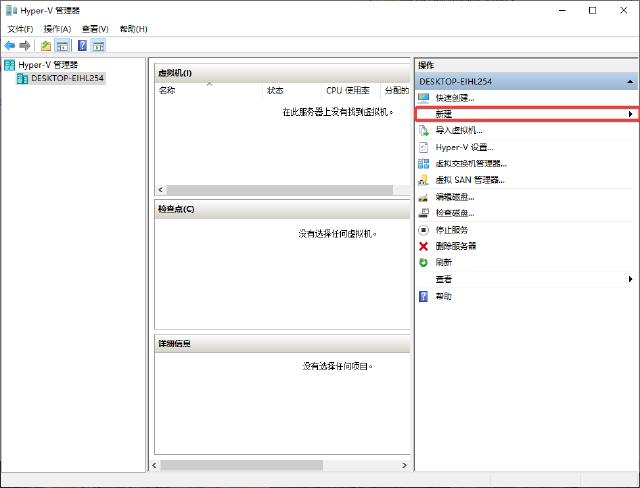Click the 删除服务器 action label

point(456,246)
